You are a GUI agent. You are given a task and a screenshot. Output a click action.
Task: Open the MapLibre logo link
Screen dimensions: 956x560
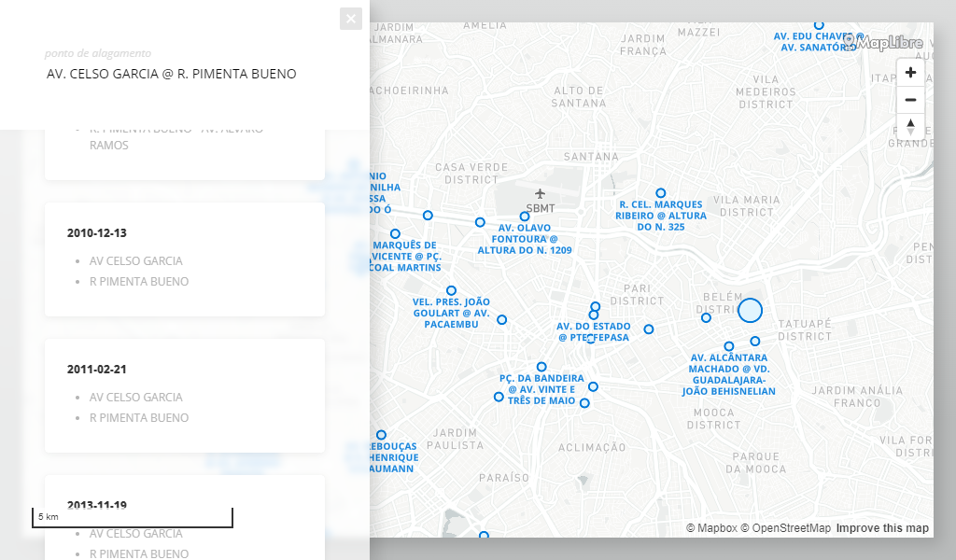(x=883, y=43)
